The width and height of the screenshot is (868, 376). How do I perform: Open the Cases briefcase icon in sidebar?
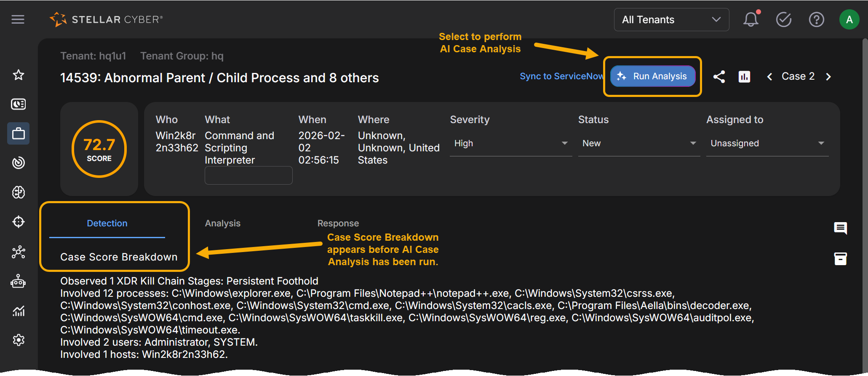click(x=19, y=134)
